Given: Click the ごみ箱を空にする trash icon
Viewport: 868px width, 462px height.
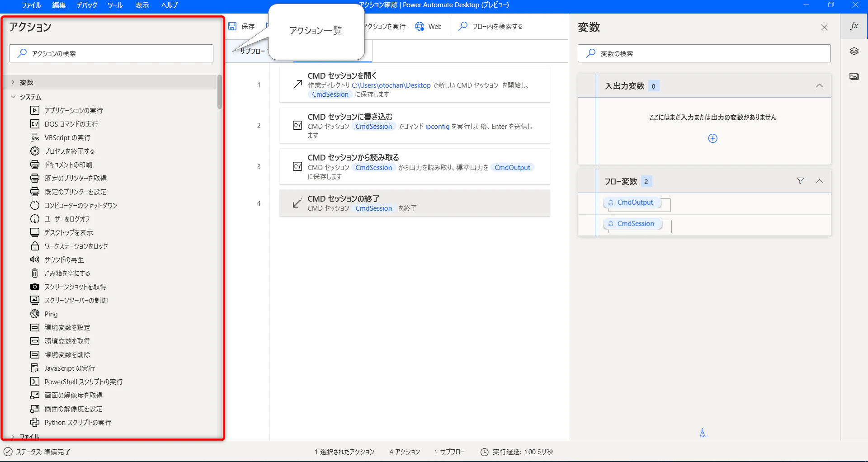Looking at the screenshot, I should pos(35,273).
